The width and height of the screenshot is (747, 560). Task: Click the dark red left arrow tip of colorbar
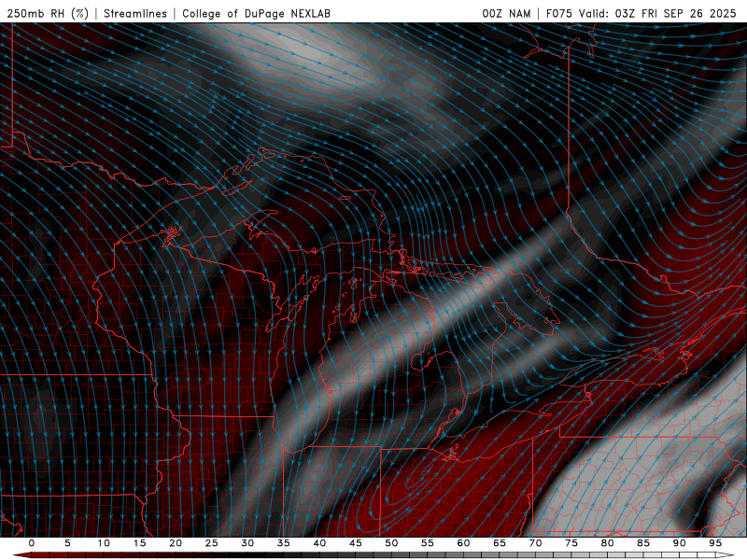click(21, 555)
